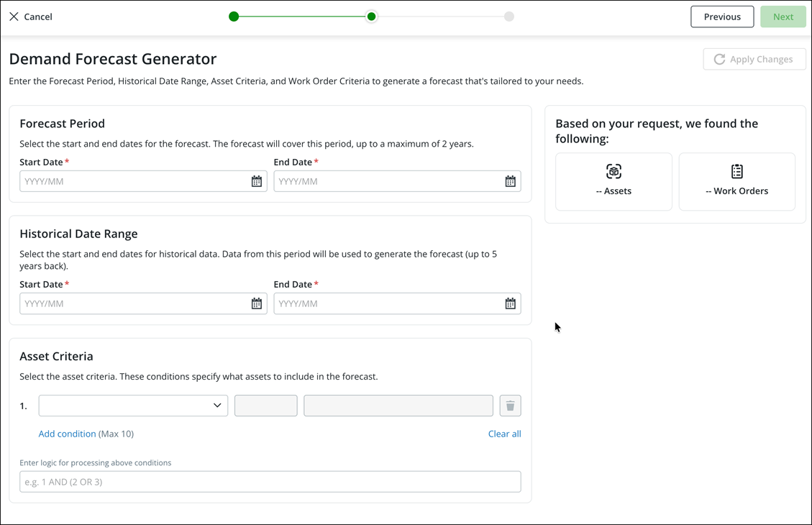Click the Cancel X icon
The height and width of the screenshot is (525, 812).
tap(14, 17)
